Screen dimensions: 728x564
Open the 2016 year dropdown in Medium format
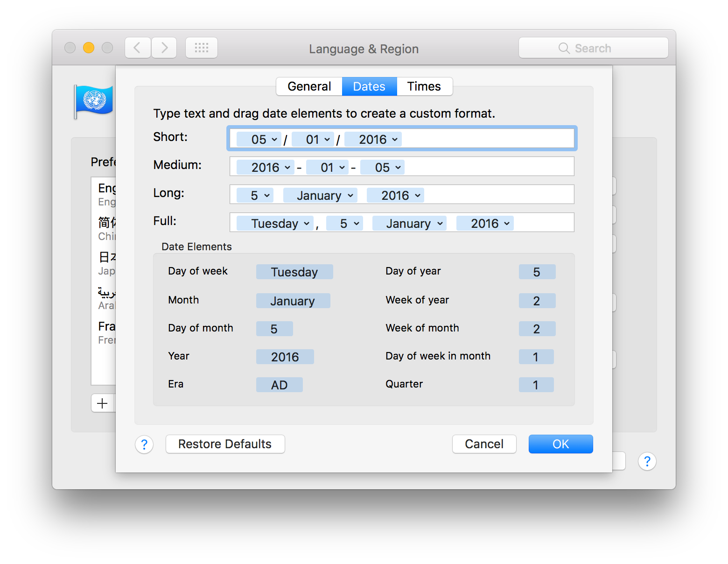pos(265,167)
